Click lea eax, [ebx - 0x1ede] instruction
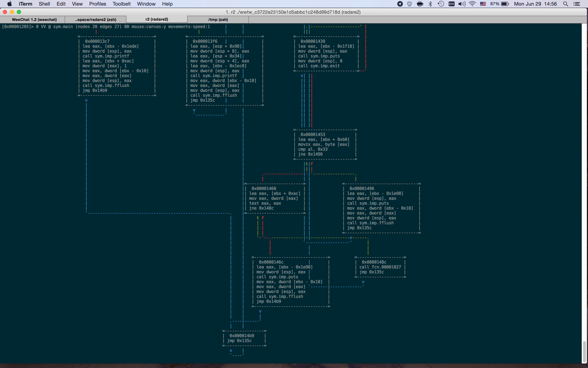 [111, 46]
